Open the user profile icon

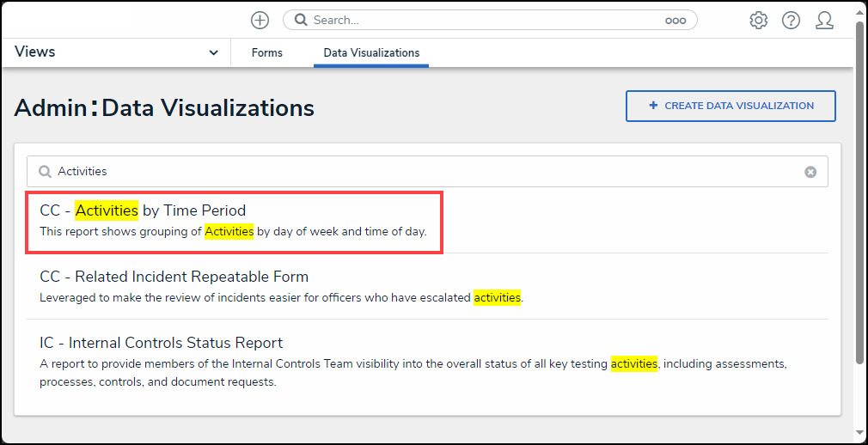[824, 21]
